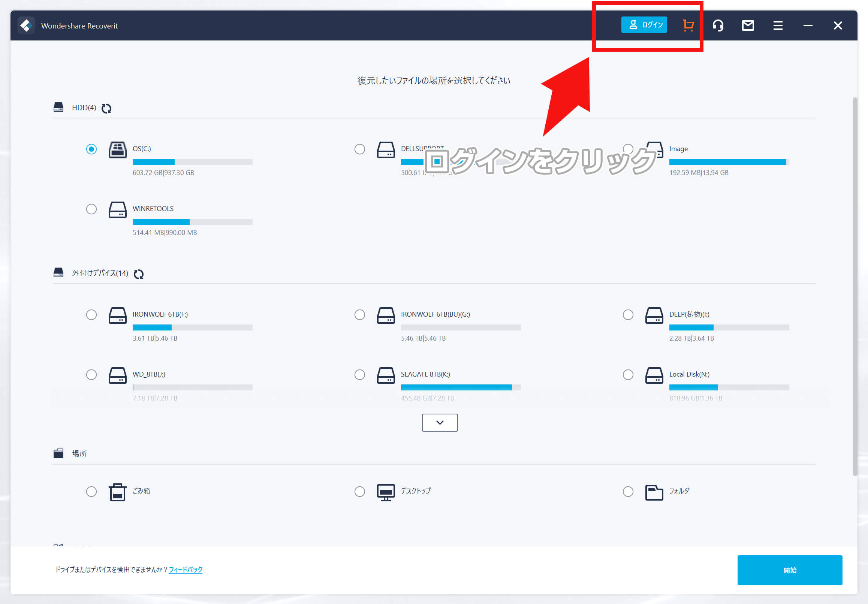Select SEAGATE 8TB(K:) radio button

(359, 375)
